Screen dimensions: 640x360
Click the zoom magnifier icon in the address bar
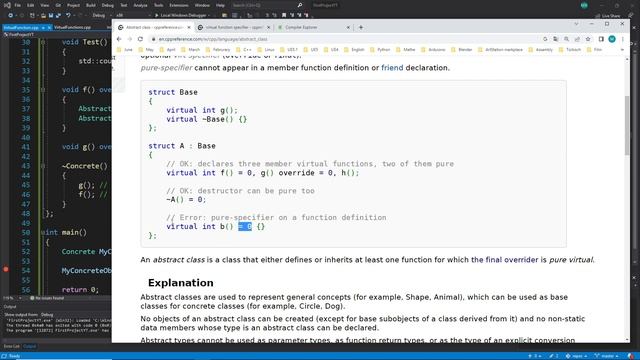pyautogui.click(x=566, y=39)
